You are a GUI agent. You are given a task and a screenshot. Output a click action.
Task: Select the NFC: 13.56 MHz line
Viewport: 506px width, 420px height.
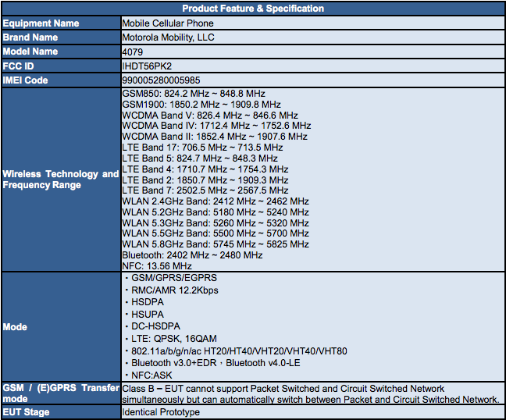click(x=159, y=265)
